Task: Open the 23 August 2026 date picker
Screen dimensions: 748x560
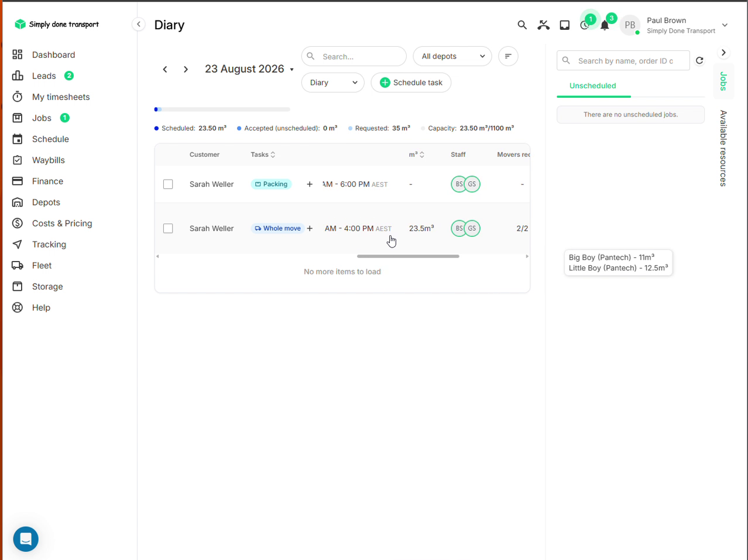Action: click(249, 69)
